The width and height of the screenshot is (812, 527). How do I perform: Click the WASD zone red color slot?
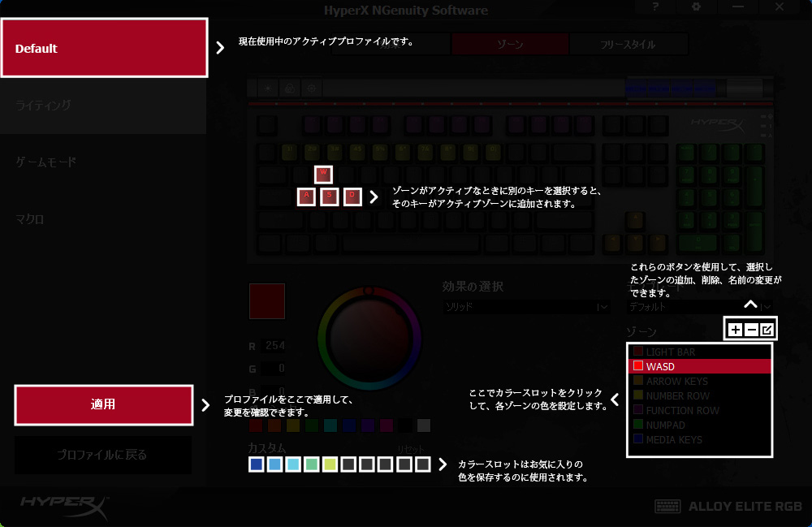click(x=638, y=366)
